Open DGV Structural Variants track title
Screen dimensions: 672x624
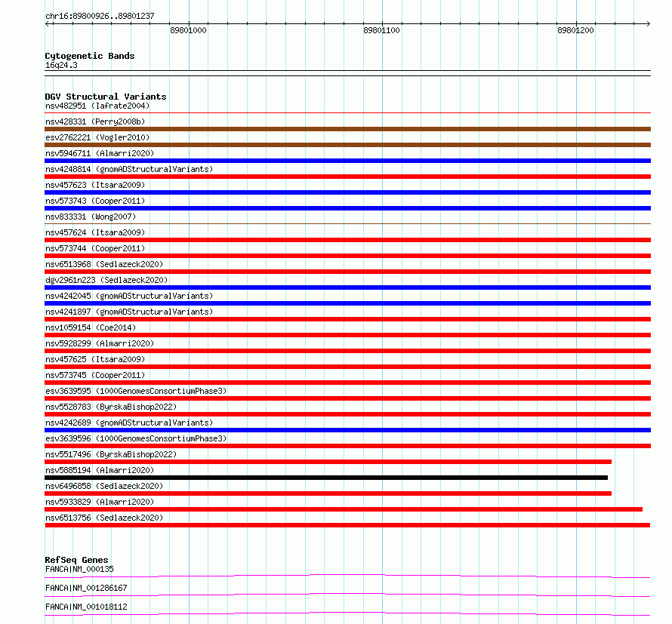point(106,97)
